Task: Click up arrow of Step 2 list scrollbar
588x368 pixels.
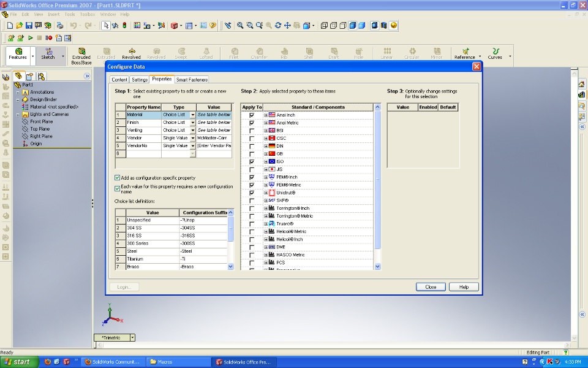Action: point(378,107)
